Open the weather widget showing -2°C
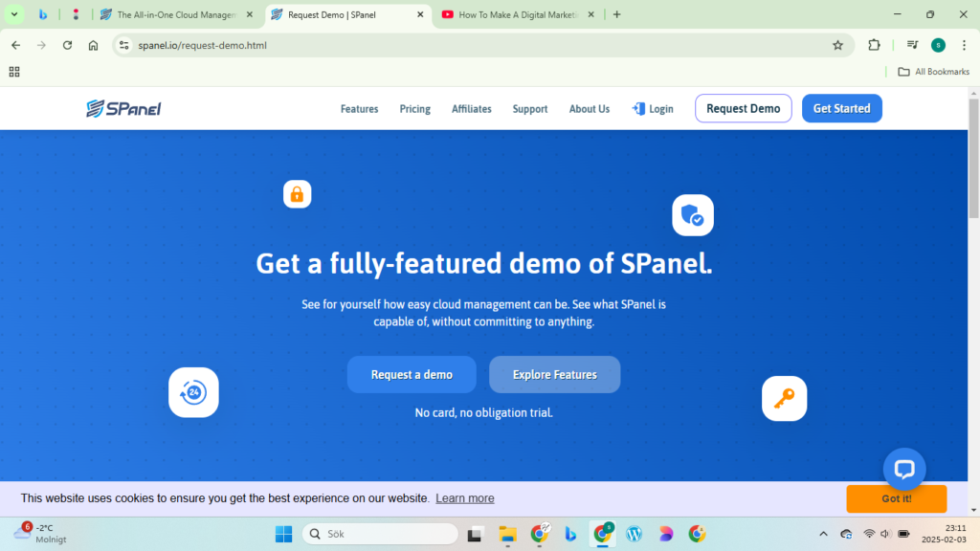Image resolution: width=980 pixels, height=551 pixels. tap(40, 534)
